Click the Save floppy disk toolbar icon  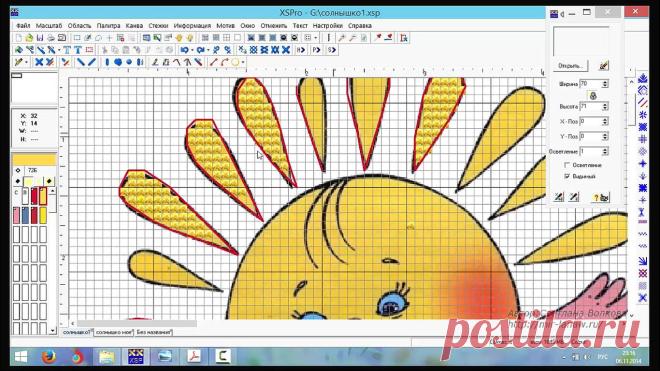point(40,38)
